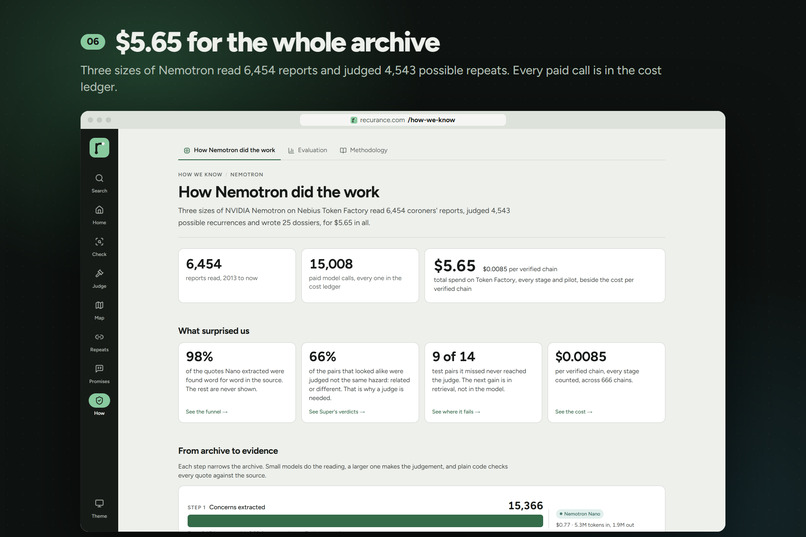Follow the See Super's verdicts link
806x537 pixels.
point(337,412)
